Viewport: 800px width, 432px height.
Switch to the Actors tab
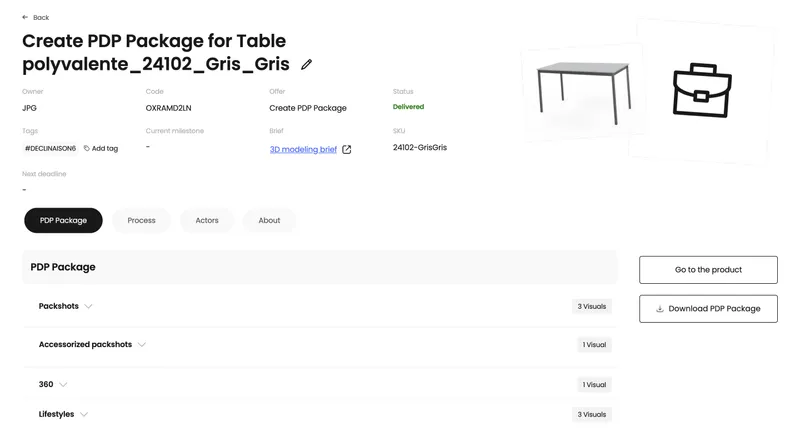[207, 220]
